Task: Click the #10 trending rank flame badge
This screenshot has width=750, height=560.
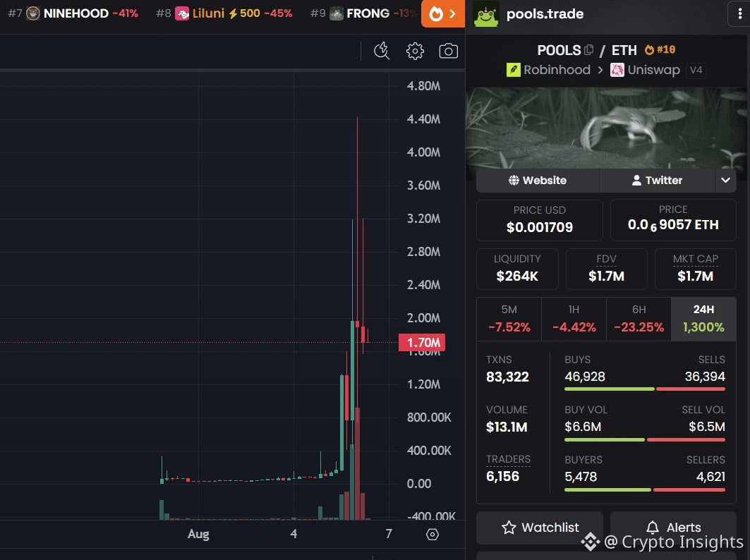Action: pyautogui.click(x=660, y=50)
